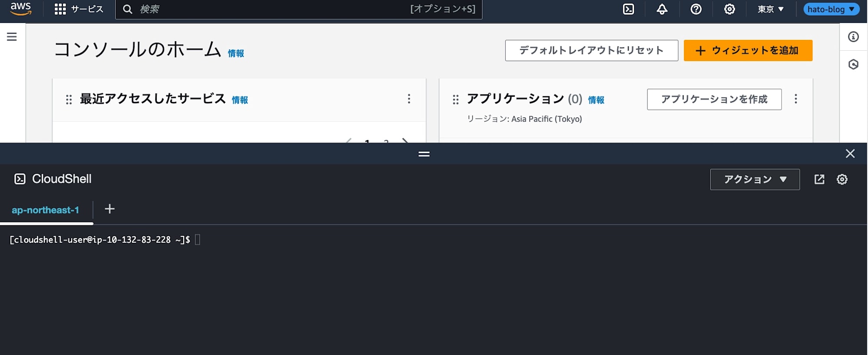This screenshot has height=355, width=868.
Task: Open settings gear in top navigation
Action: pos(730,9)
